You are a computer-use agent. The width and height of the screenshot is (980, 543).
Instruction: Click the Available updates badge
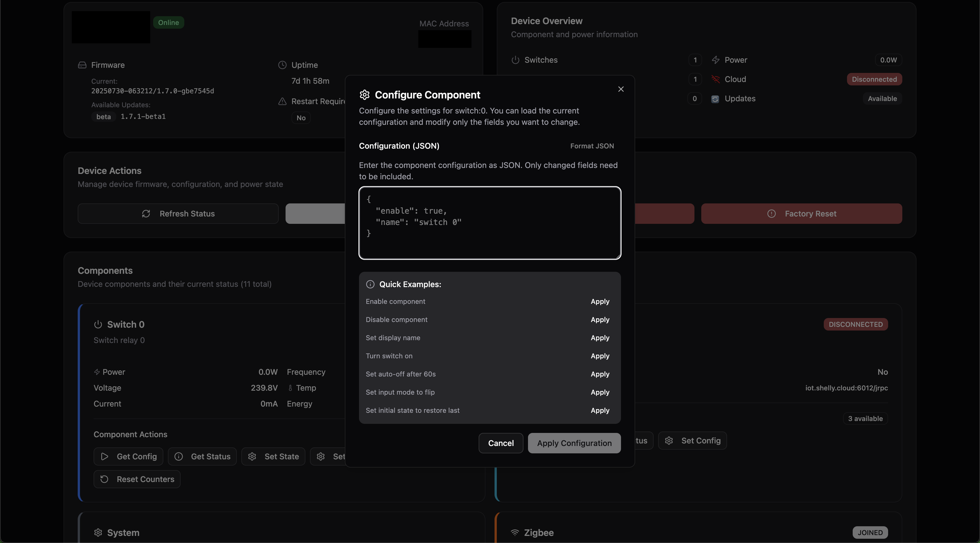(882, 98)
